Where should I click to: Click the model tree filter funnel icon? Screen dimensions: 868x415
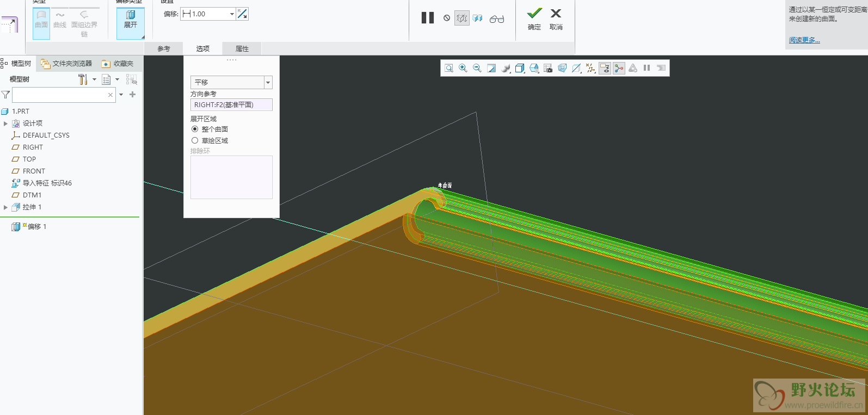[5, 95]
